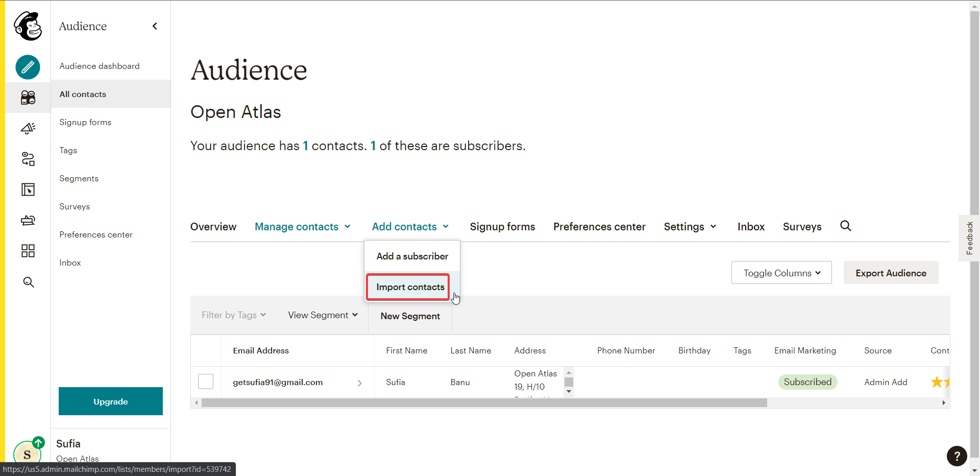Open the Create pencil icon
980x476 pixels.
28,67
